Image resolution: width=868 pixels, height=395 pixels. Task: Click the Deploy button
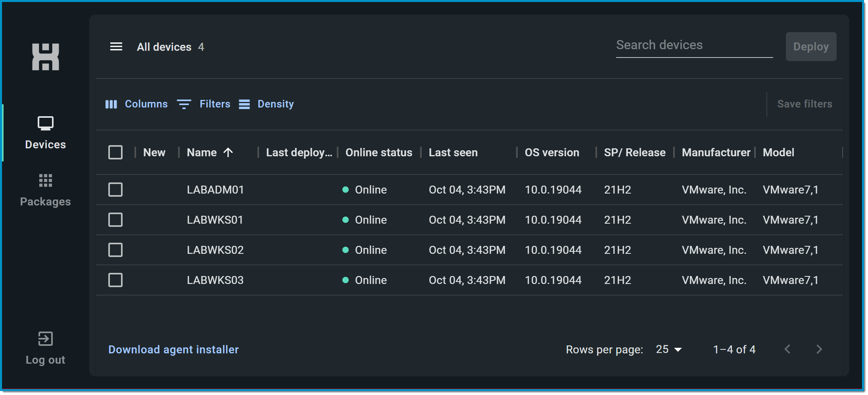811,47
